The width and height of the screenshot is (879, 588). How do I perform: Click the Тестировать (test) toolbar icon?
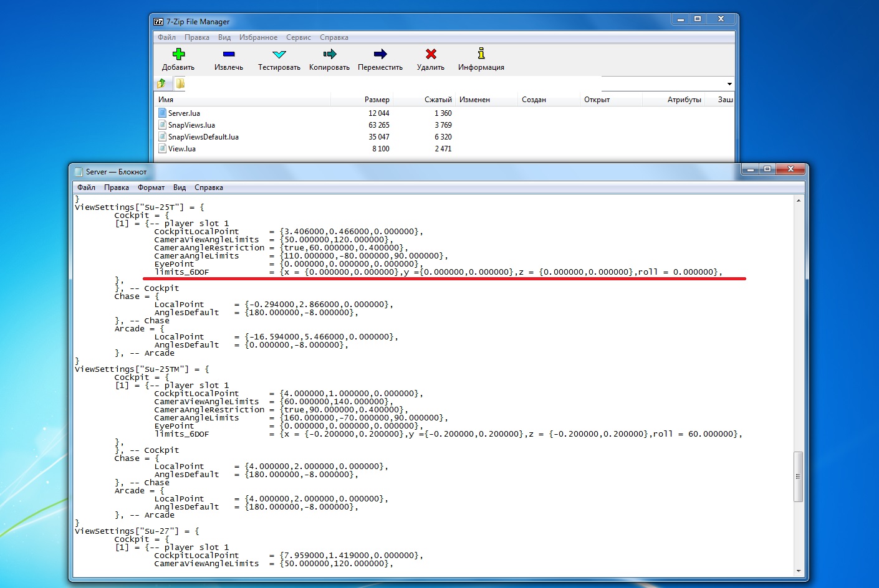click(x=279, y=54)
